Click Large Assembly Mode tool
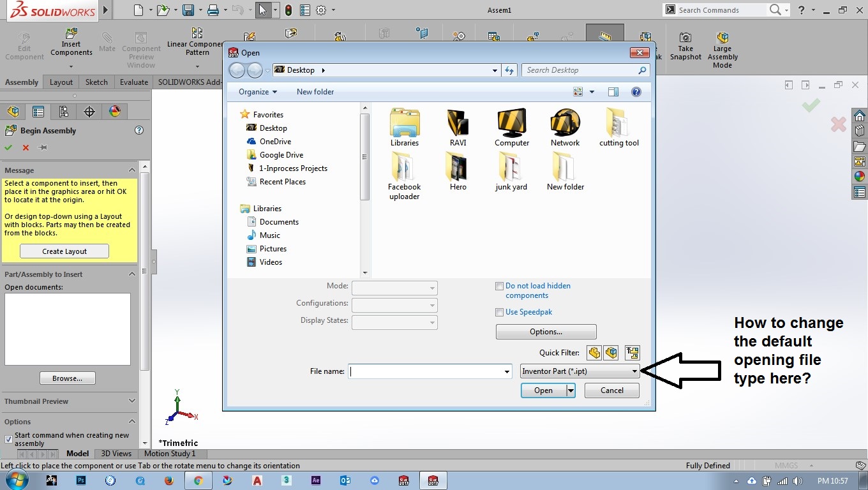 click(x=722, y=50)
